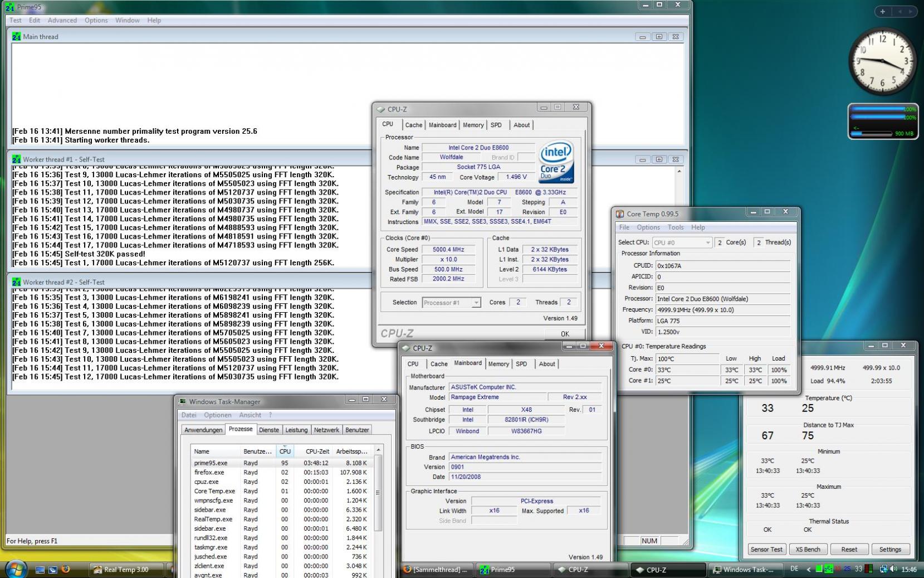Click the Main thread window icon
The height and width of the screenshot is (578, 924).
16,36
